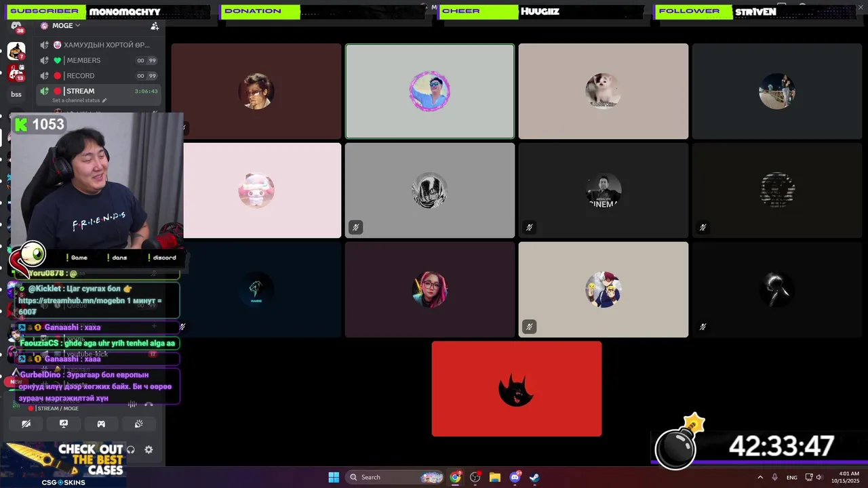Select the man with glasses avatar tile
The height and width of the screenshot is (488, 868).
[x=256, y=91]
